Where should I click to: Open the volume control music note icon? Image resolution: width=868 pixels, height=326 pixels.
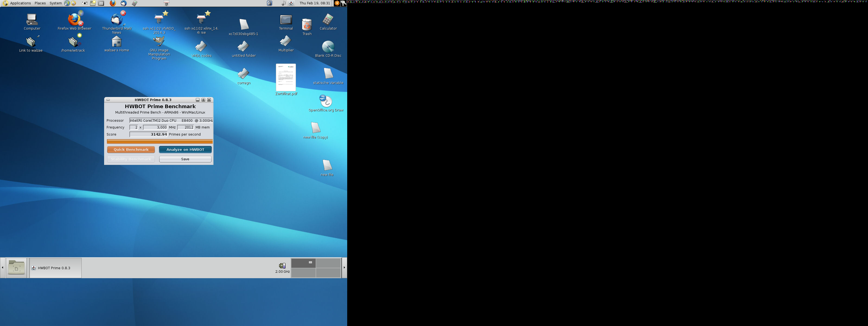(283, 3)
